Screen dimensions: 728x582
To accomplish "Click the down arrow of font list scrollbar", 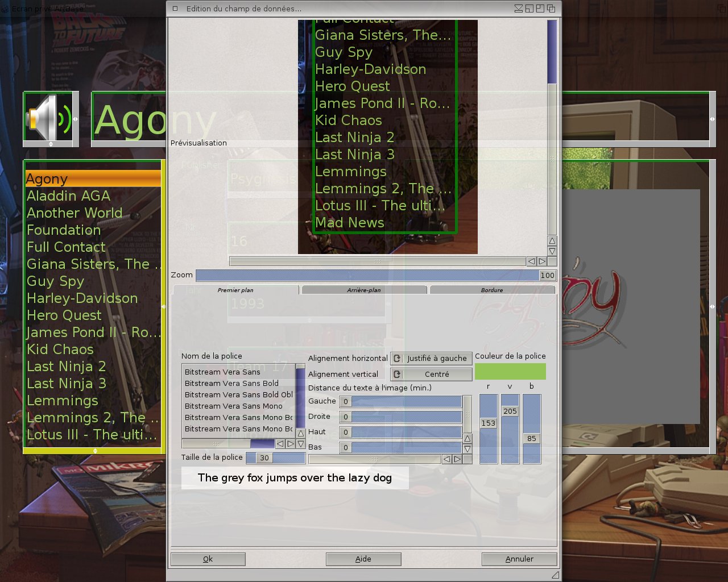I will pos(301,443).
